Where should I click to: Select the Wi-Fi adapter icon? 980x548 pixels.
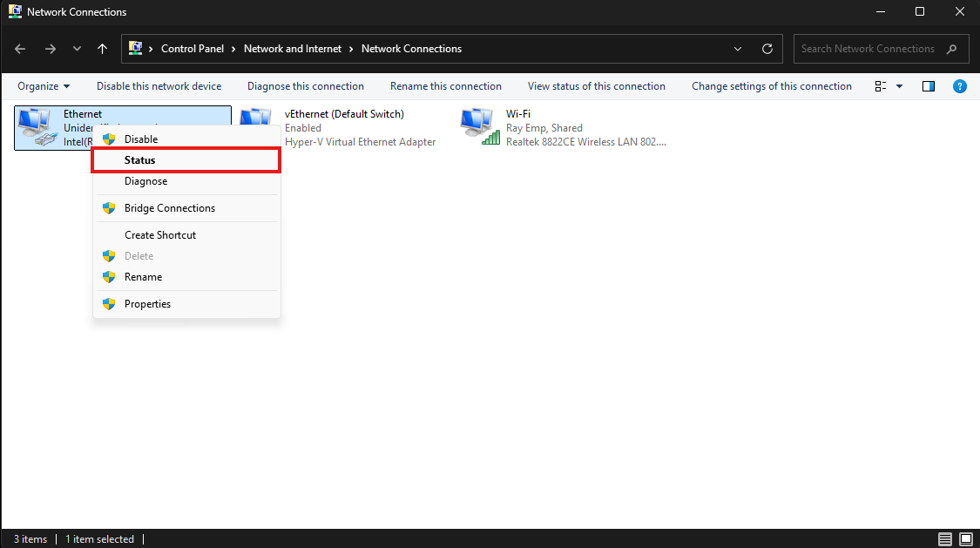click(480, 127)
